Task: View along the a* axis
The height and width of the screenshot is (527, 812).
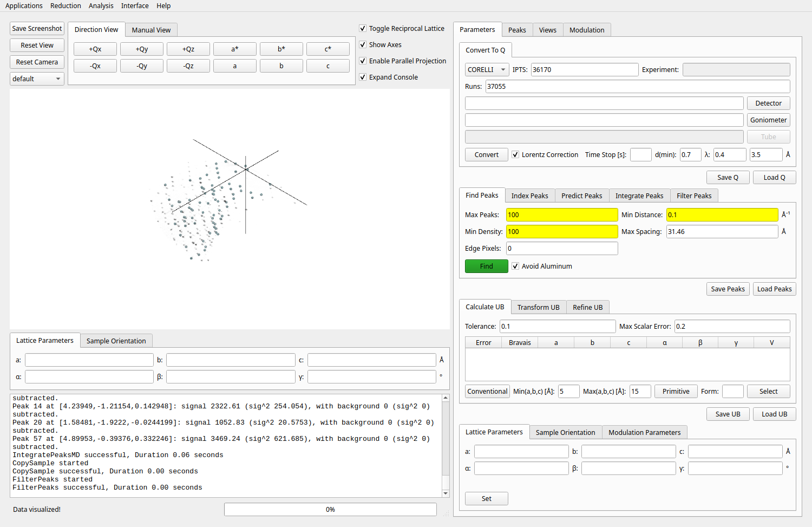Action: [235, 49]
